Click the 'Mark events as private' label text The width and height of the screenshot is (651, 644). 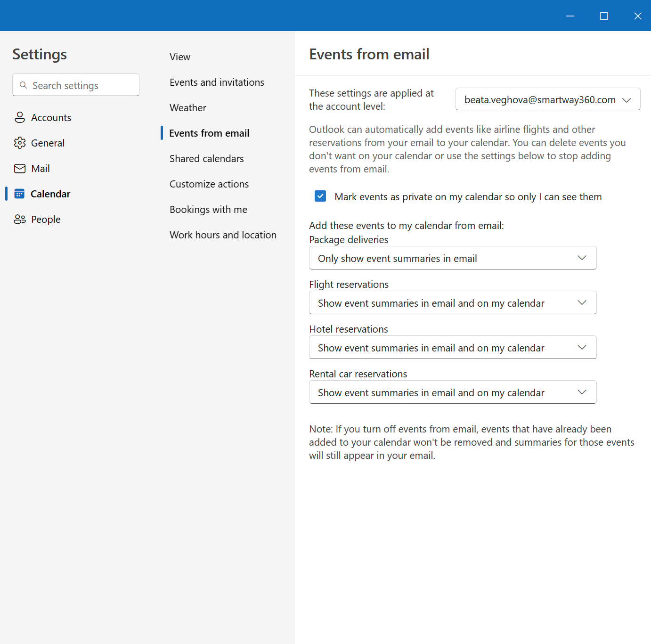click(x=468, y=197)
